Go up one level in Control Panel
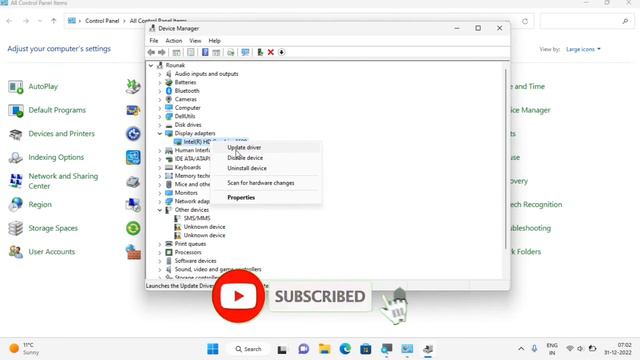This screenshot has height=360, width=640. [x=53, y=21]
